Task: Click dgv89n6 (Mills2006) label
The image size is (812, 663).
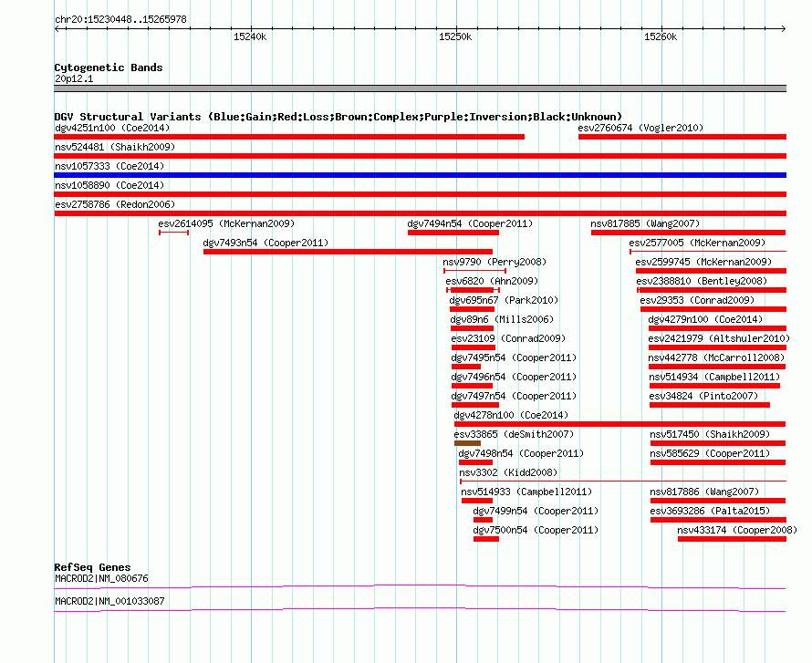Action: pos(502,319)
